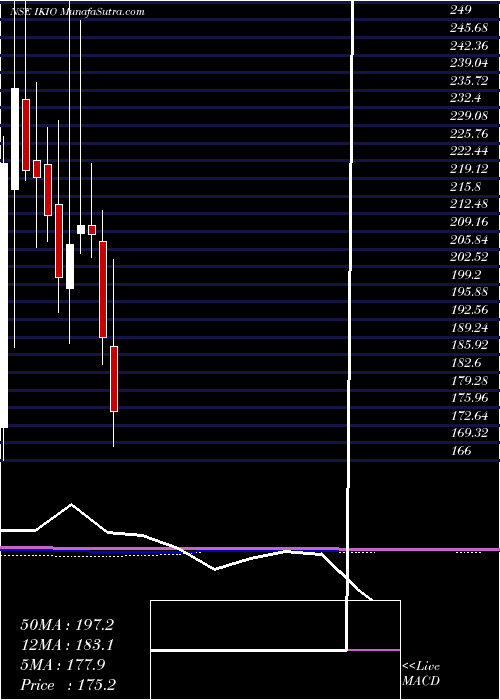Click the 202.52 price axis label
The height and width of the screenshot is (700, 500).
[469, 257]
